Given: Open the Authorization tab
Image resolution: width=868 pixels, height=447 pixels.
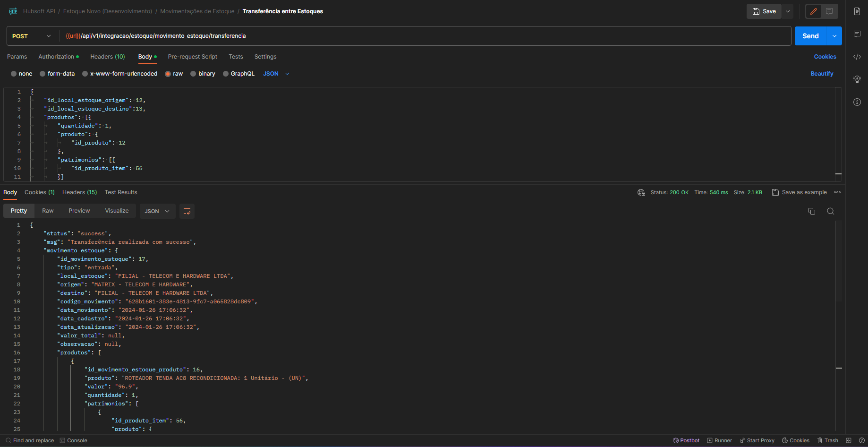Looking at the screenshot, I should click(59, 57).
